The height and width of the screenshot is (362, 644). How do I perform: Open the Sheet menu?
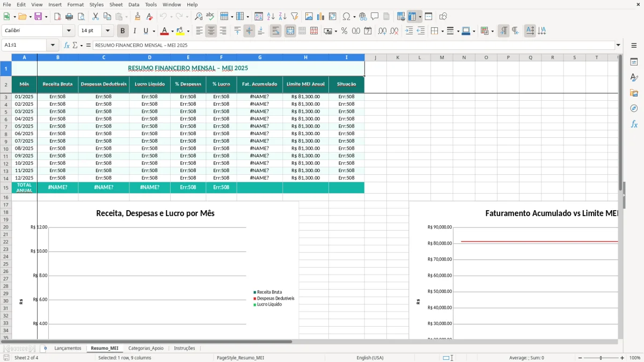click(x=116, y=4)
